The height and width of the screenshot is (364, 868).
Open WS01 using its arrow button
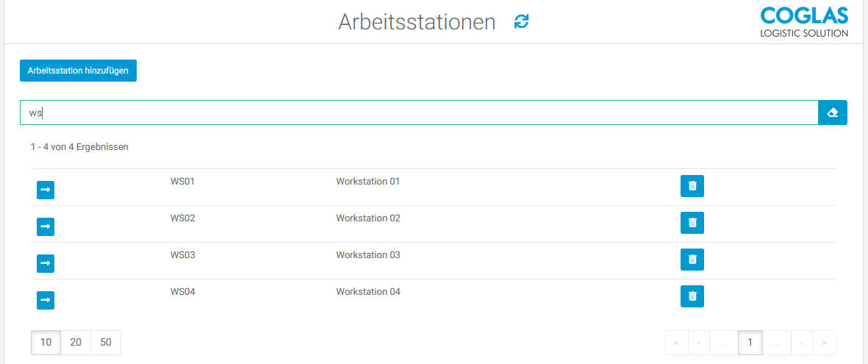point(46,190)
